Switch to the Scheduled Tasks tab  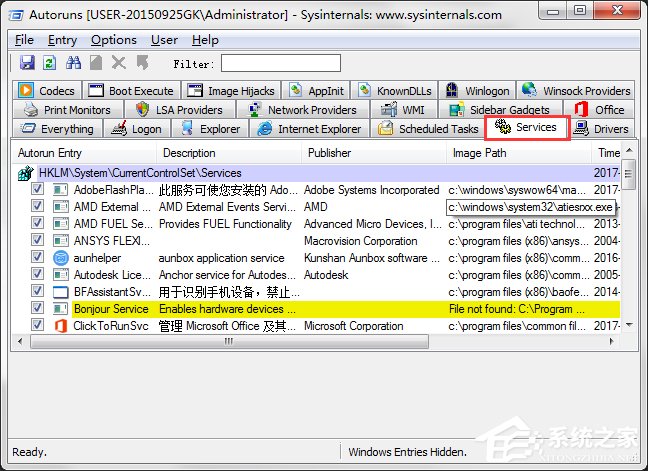click(x=428, y=129)
